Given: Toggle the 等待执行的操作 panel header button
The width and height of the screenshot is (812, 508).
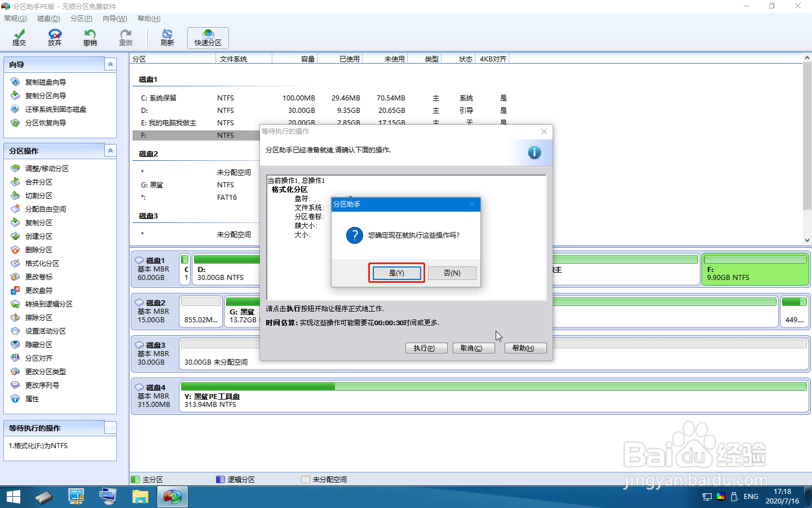Looking at the screenshot, I should [111, 428].
